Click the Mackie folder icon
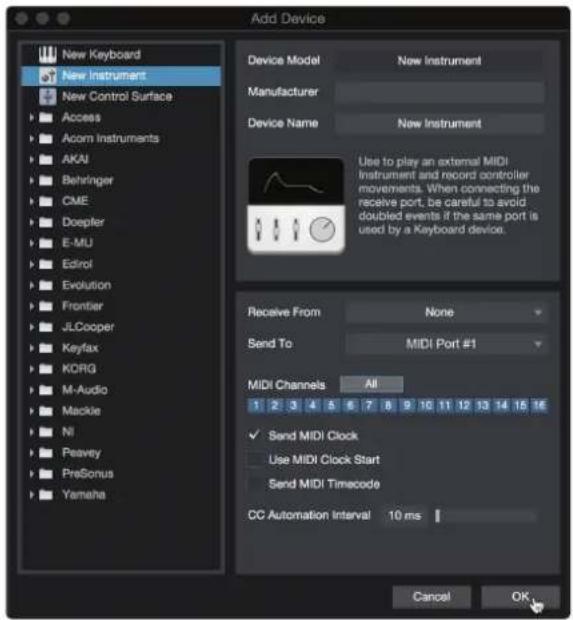This screenshot has width=573, height=620. [46, 411]
